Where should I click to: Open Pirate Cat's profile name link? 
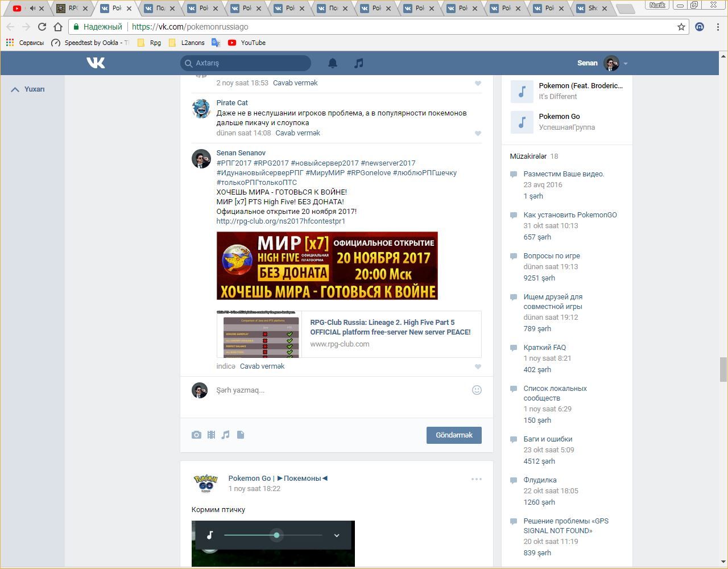232,103
